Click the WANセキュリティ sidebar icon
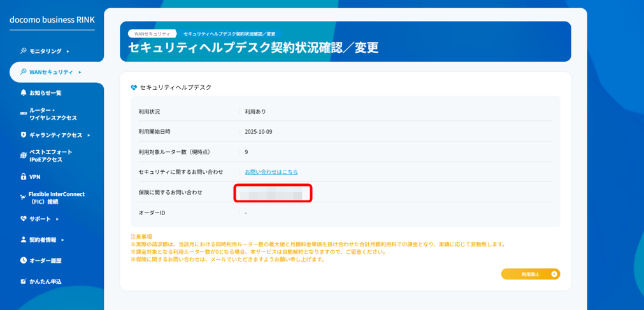Viewport: 644px width, 310px height. [24, 72]
